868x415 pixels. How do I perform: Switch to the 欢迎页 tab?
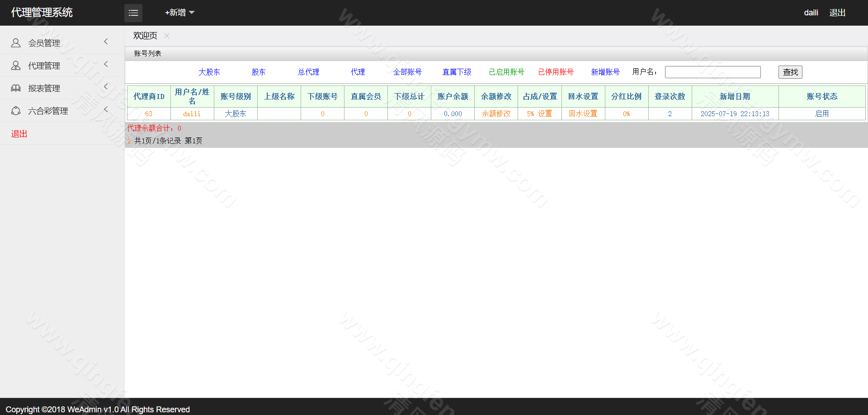[145, 36]
